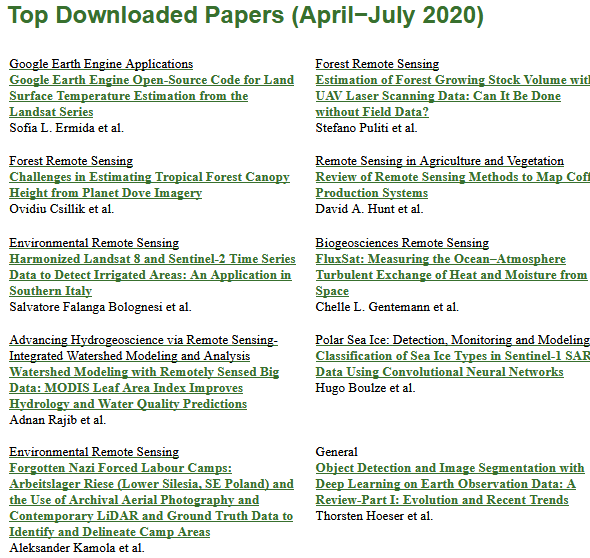The image size is (590, 558).
Task: Open Biogeosciences Remote Sensing category link
Action: click(x=402, y=243)
